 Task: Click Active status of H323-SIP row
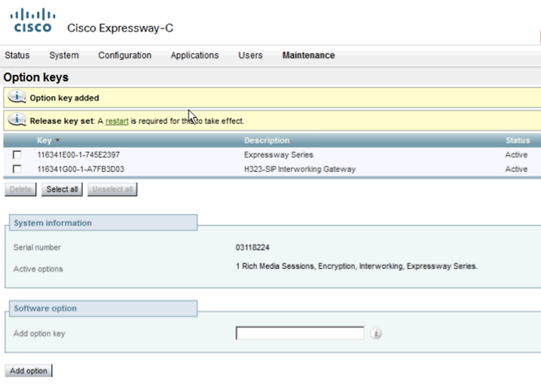pos(516,169)
